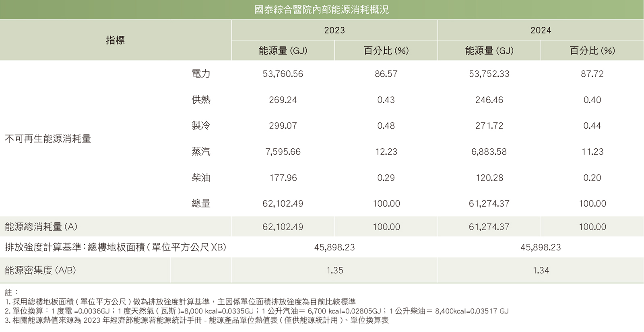The width and height of the screenshot is (644, 332).
Task: Click the 2023 year header
Action: (334, 30)
